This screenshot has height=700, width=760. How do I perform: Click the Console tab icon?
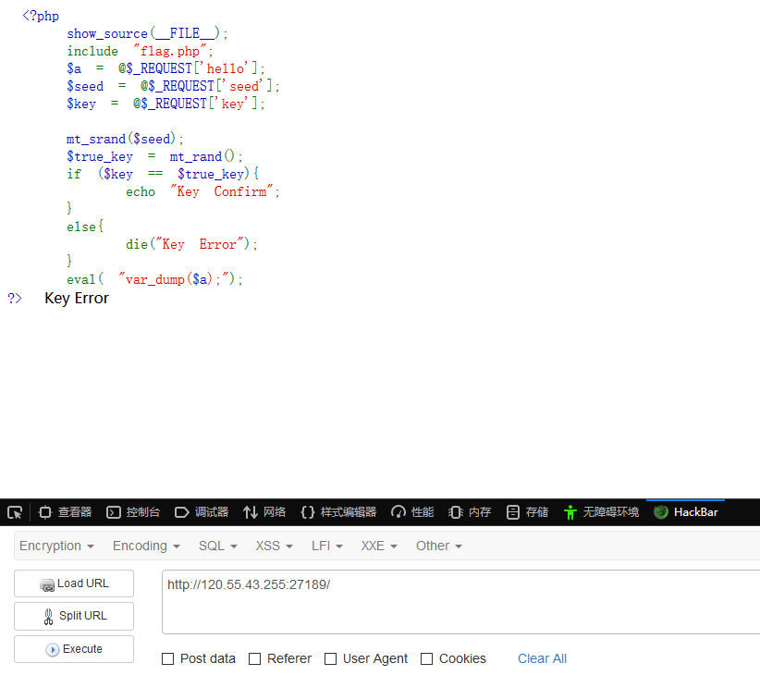[114, 512]
